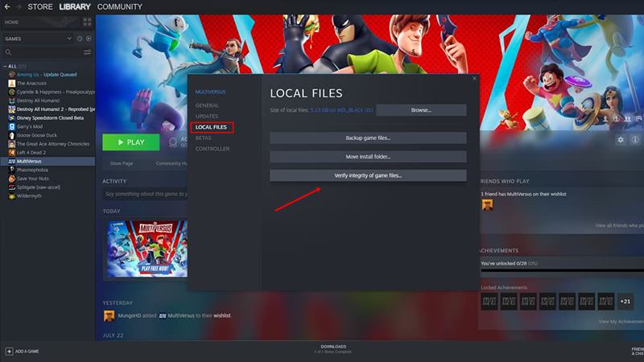Click the Wildermyth game icon
Image resolution: width=644 pixels, height=362 pixels.
(x=12, y=195)
